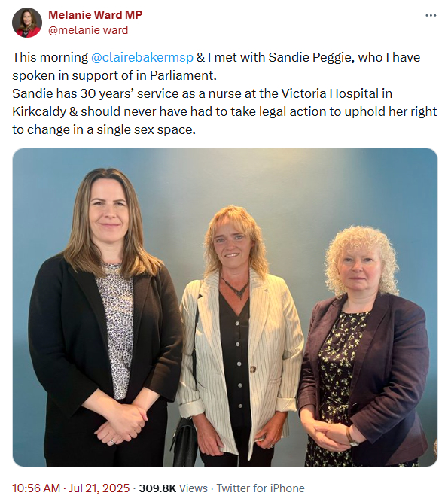Viewport: 448px width, 502px height.
Task: Follow the @clairebakermsp mention link
Action: coord(142,58)
